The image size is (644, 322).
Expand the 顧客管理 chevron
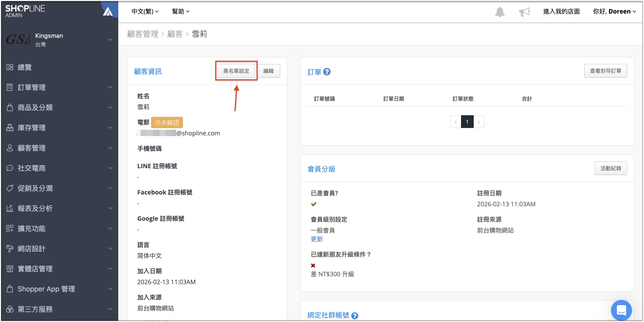coord(110,148)
